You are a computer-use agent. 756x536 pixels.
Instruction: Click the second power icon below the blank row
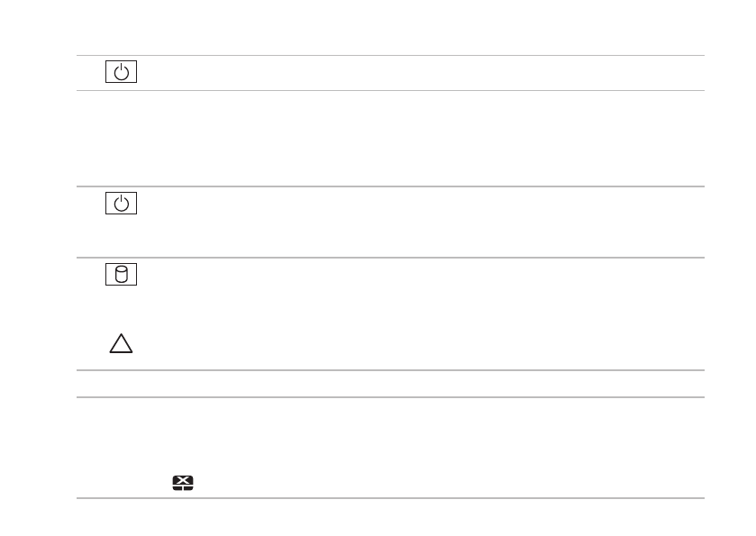coord(122,204)
